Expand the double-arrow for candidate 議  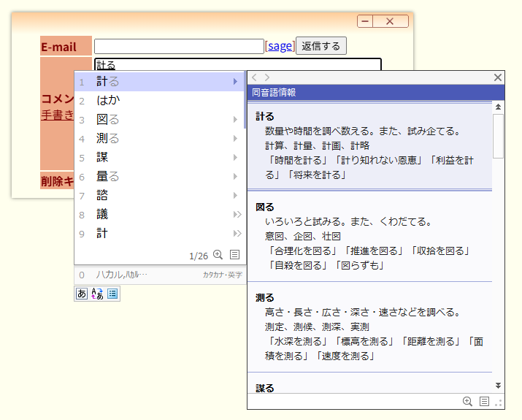click(x=237, y=214)
